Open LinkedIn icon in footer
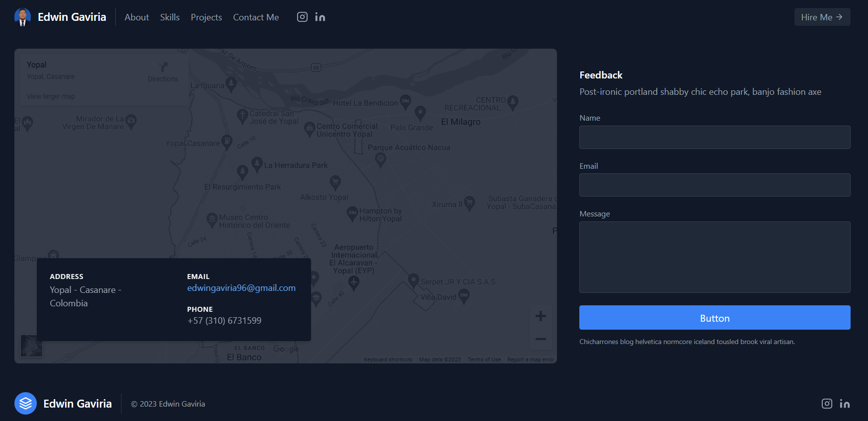The height and width of the screenshot is (421, 868). 845,404
